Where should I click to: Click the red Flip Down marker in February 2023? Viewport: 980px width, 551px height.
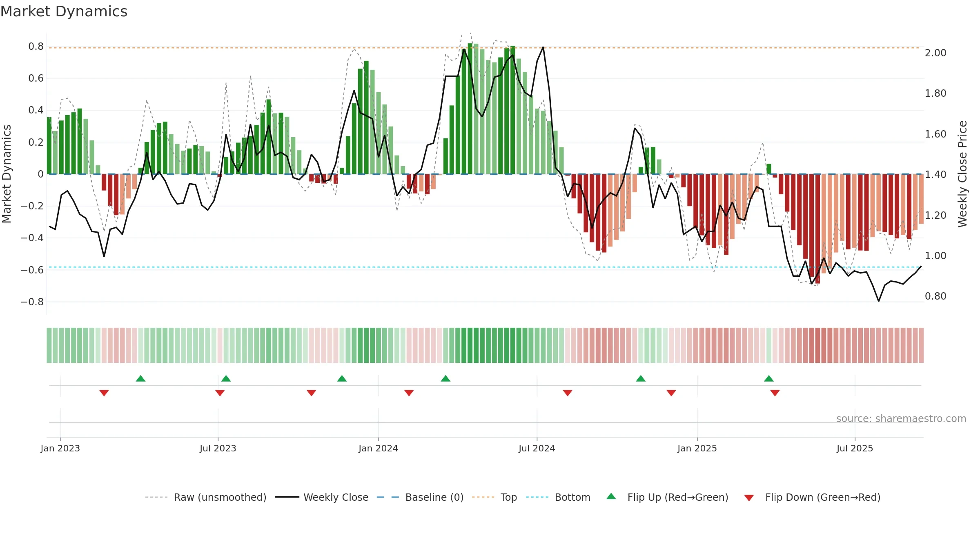click(x=104, y=393)
